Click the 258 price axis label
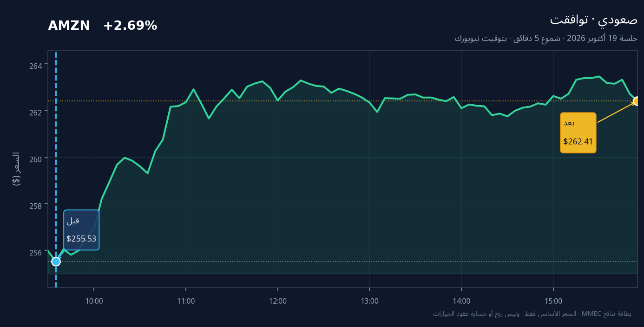This screenshot has height=327, width=644. 36,206
